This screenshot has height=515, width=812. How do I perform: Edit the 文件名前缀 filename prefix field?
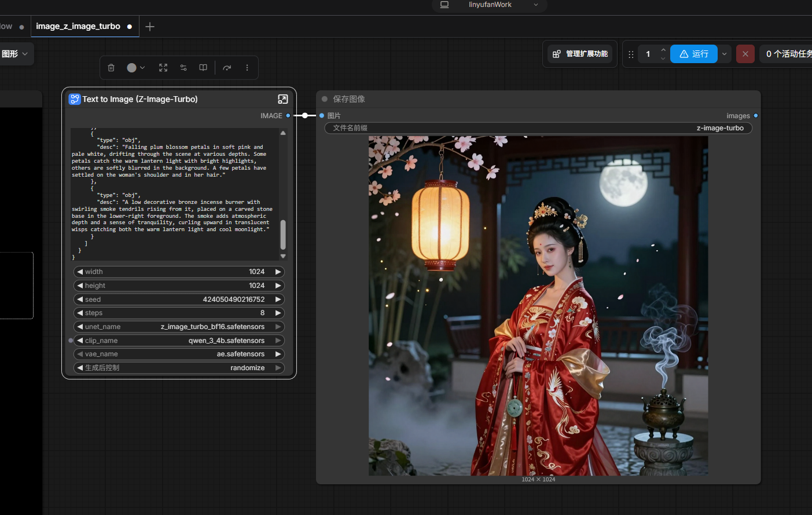coord(538,128)
